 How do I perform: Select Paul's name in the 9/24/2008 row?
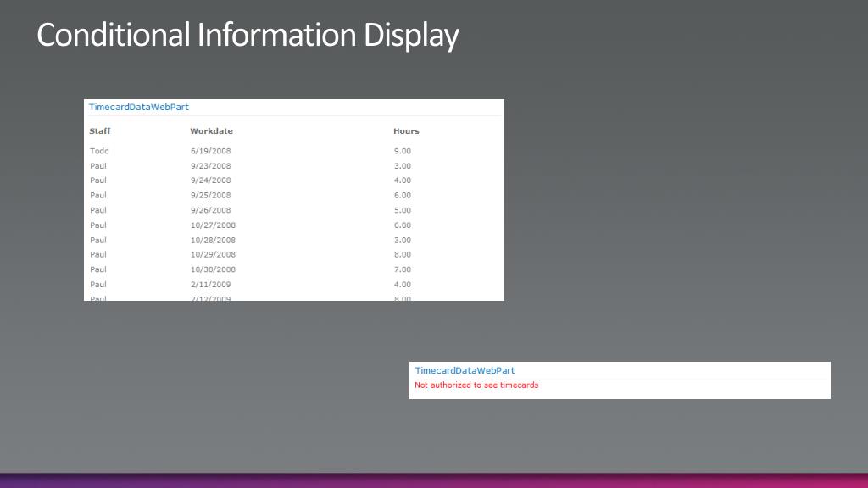(x=98, y=180)
